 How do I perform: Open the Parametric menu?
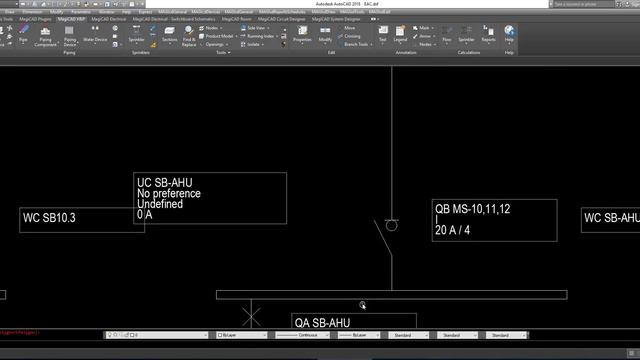pyautogui.click(x=81, y=12)
